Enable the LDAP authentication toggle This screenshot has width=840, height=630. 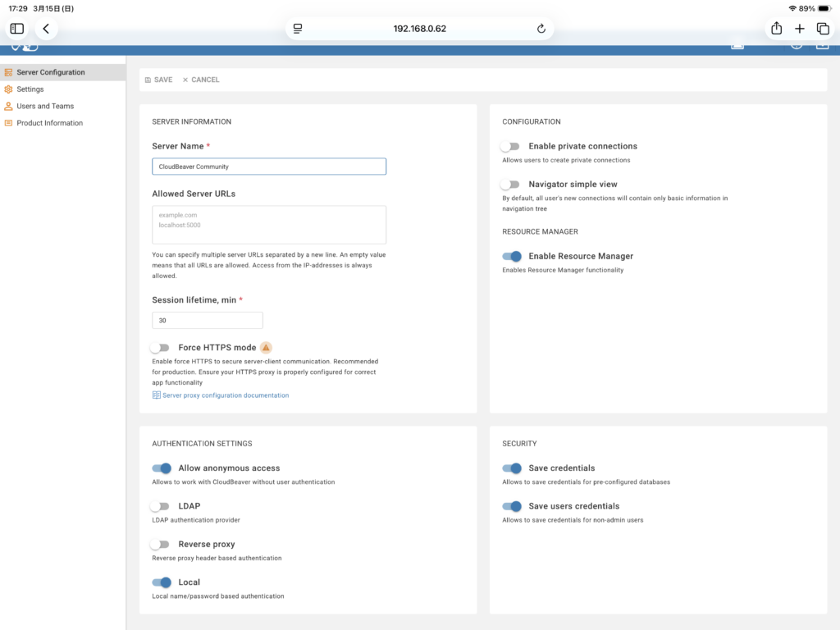[160, 506]
